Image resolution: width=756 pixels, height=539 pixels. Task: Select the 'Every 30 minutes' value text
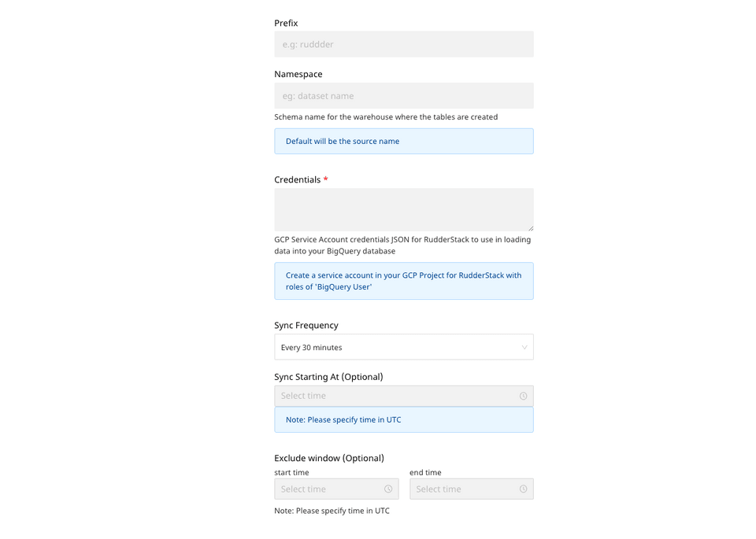click(x=312, y=347)
